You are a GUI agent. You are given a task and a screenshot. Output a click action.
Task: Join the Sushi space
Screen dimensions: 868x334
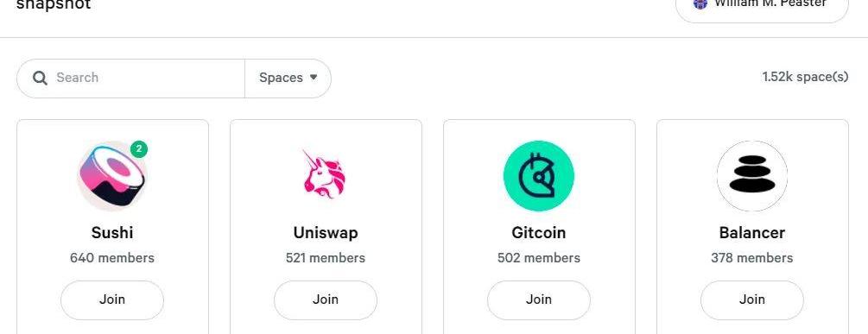[112, 299]
